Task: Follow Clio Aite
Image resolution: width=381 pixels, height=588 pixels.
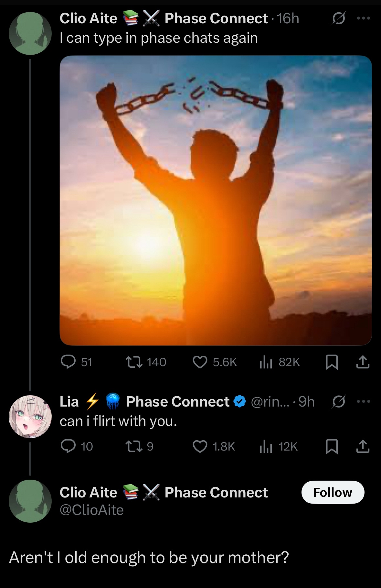Action: [333, 492]
